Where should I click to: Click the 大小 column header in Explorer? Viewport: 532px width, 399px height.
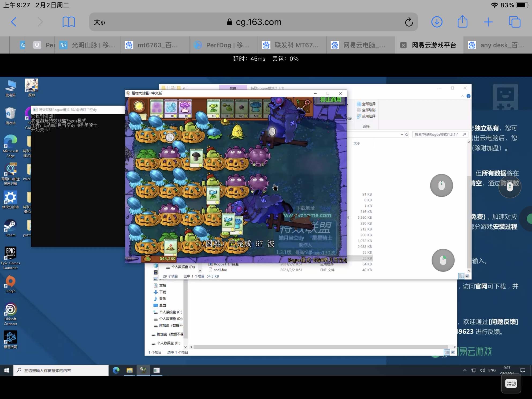[357, 143]
